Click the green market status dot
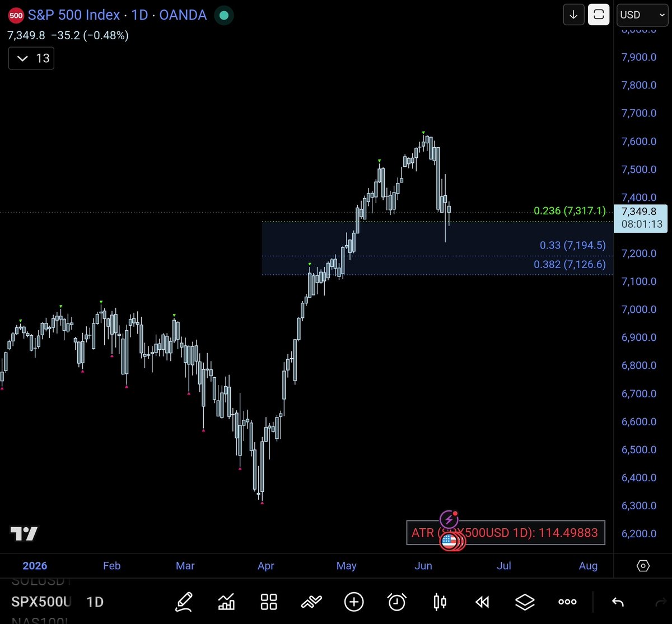Viewport: 672px width, 624px height. (x=223, y=15)
